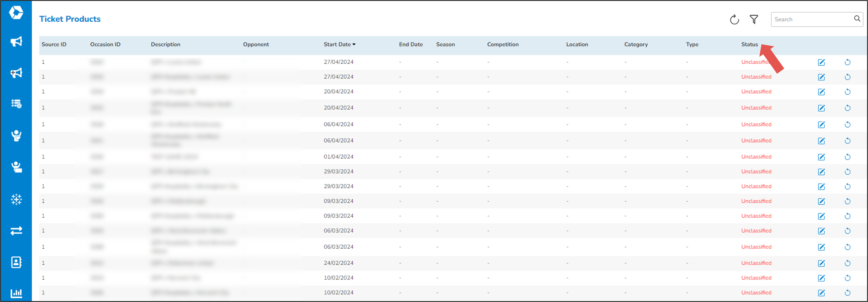
Task: Reset the 24/02/2024 row with circular arrow
Action: (x=848, y=263)
